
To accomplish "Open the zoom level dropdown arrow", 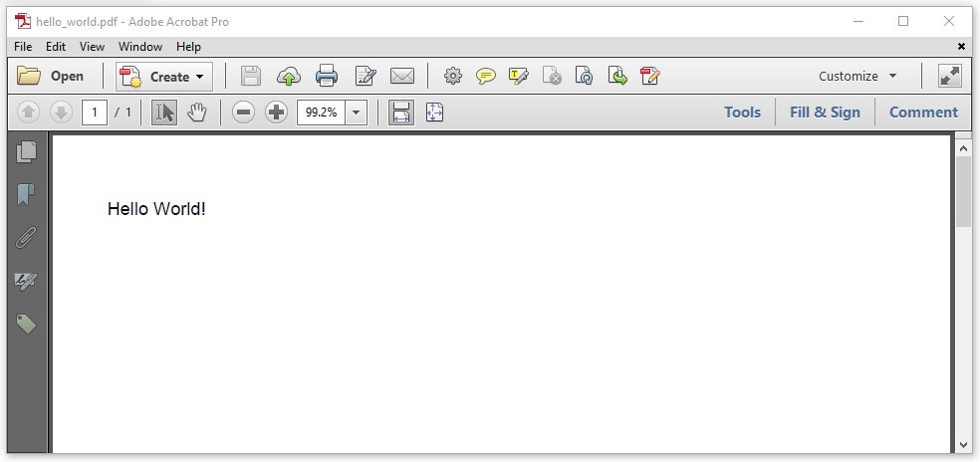I will [x=357, y=113].
